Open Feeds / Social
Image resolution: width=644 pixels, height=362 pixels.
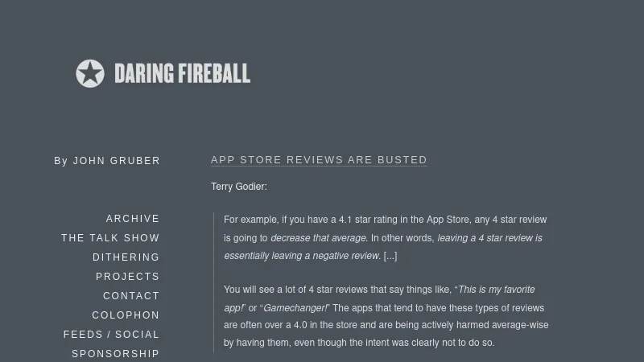point(111,335)
